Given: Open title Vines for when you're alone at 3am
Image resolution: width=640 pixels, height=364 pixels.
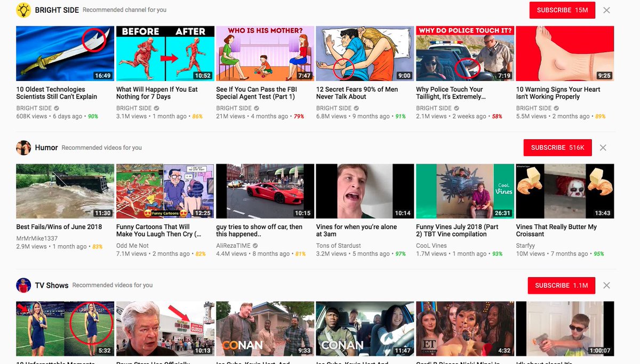Looking at the screenshot, I should tap(357, 231).
